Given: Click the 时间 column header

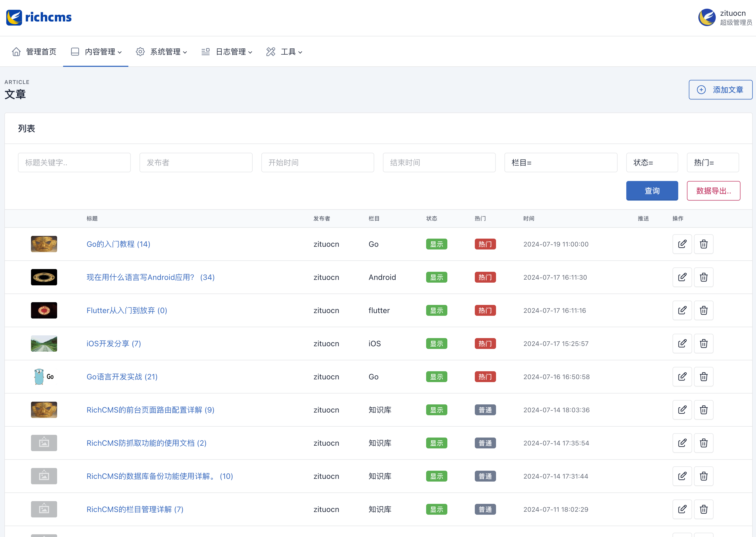Looking at the screenshot, I should tap(529, 218).
